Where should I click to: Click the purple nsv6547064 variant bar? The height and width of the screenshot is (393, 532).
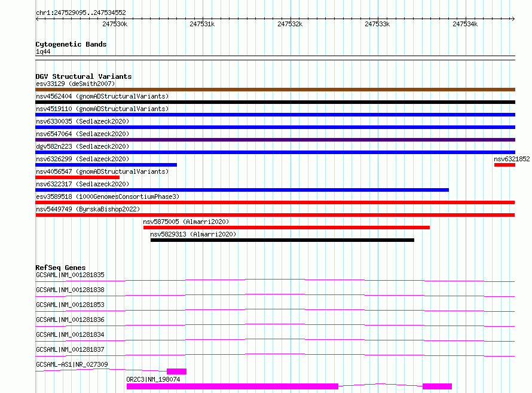click(275, 140)
